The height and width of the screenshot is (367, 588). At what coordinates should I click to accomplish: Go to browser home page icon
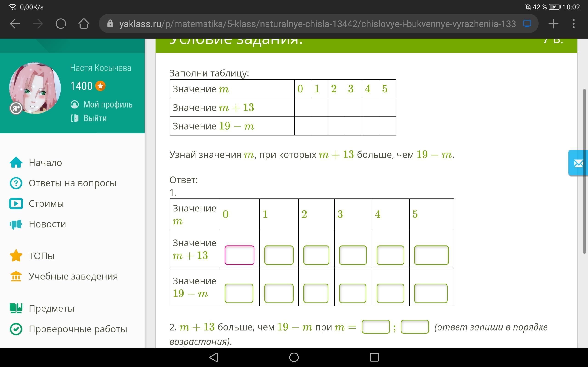pyautogui.click(x=84, y=24)
